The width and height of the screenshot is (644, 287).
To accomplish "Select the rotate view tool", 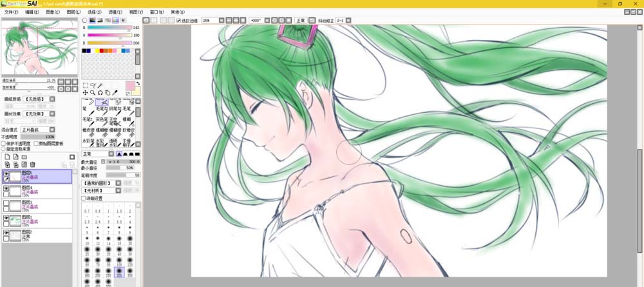I will 100,92.
